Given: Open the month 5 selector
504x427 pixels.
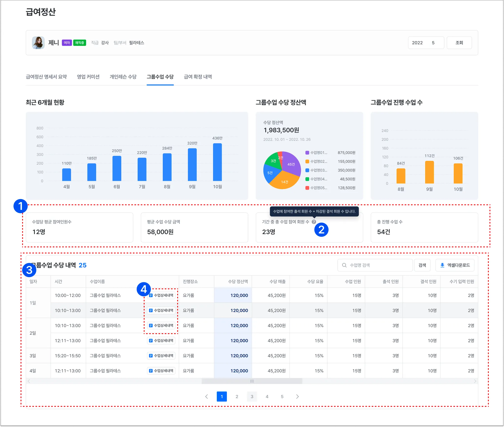Looking at the screenshot, I should click(x=433, y=43).
